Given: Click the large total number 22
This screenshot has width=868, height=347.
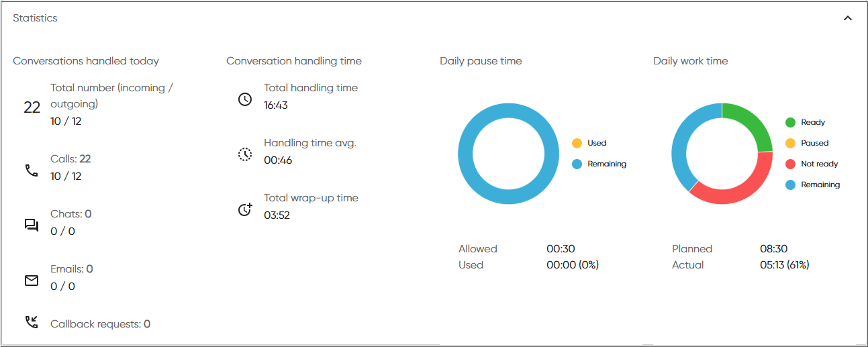Looking at the screenshot, I should pyautogui.click(x=32, y=107).
